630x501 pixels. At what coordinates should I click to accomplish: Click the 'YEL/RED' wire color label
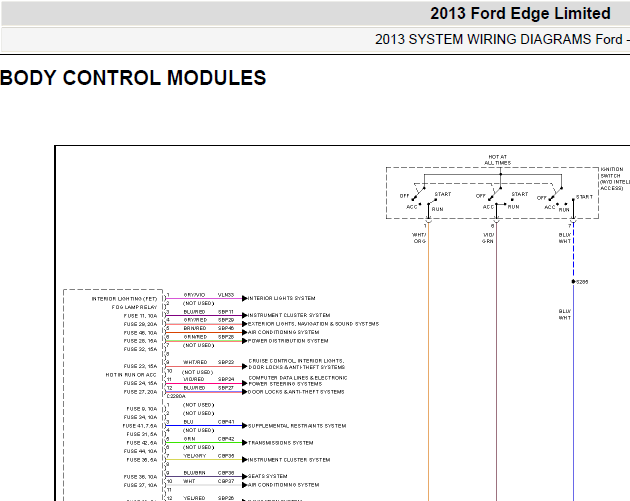(194, 498)
